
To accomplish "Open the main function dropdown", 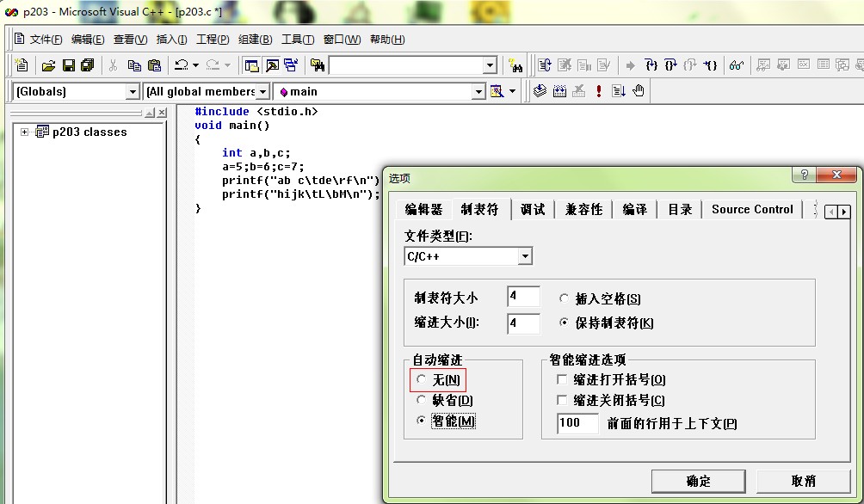I will [x=478, y=91].
